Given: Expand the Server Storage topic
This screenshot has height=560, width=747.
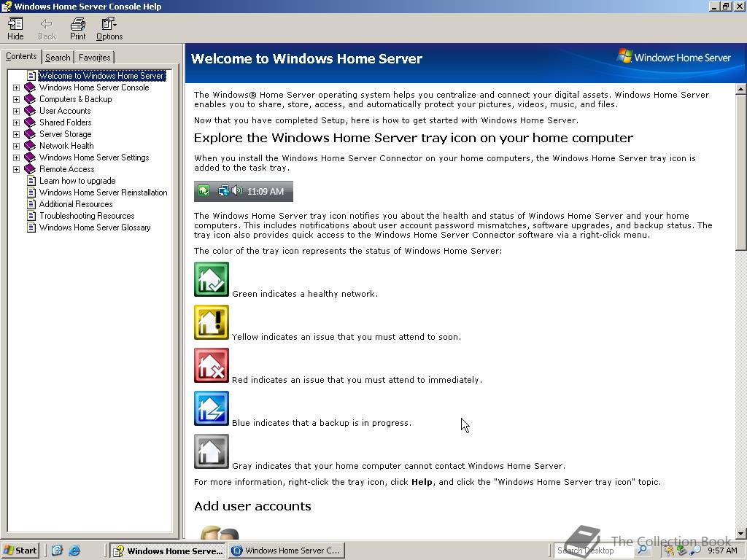Looking at the screenshot, I should (16, 134).
